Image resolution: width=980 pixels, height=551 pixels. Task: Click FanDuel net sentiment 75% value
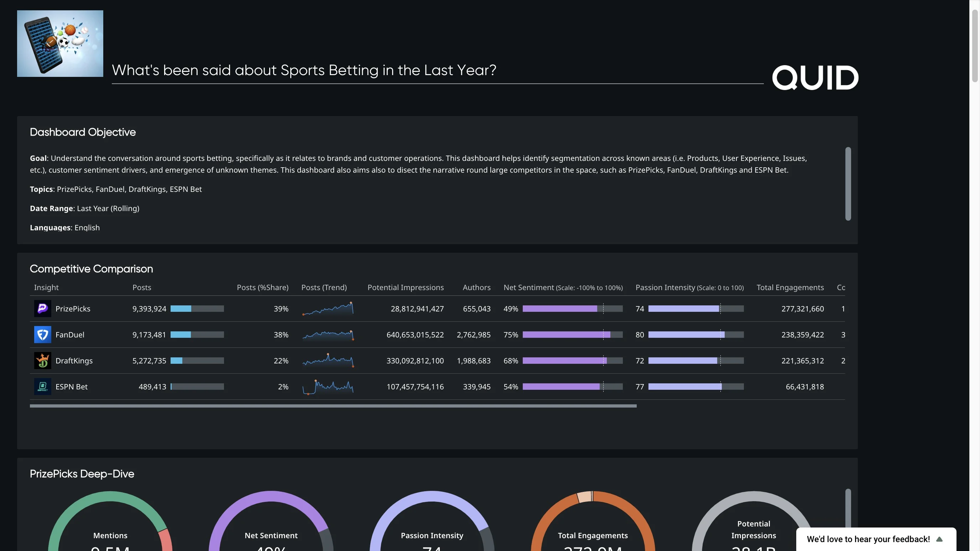[x=511, y=335]
